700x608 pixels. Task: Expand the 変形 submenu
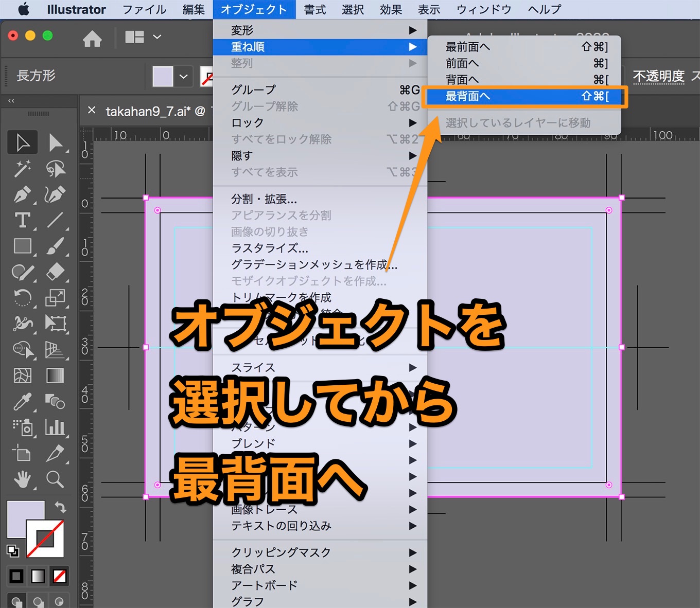click(320, 30)
